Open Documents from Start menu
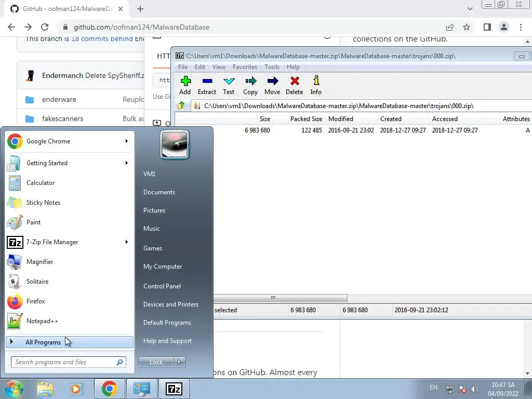Image resolution: width=532 pixels, height=399 pixels. (x=159, y=192)
